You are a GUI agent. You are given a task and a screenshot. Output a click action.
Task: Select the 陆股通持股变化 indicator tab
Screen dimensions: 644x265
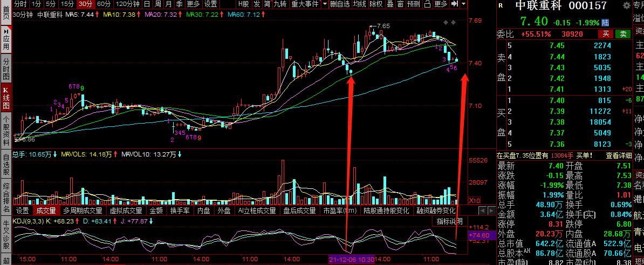[387, 211]
